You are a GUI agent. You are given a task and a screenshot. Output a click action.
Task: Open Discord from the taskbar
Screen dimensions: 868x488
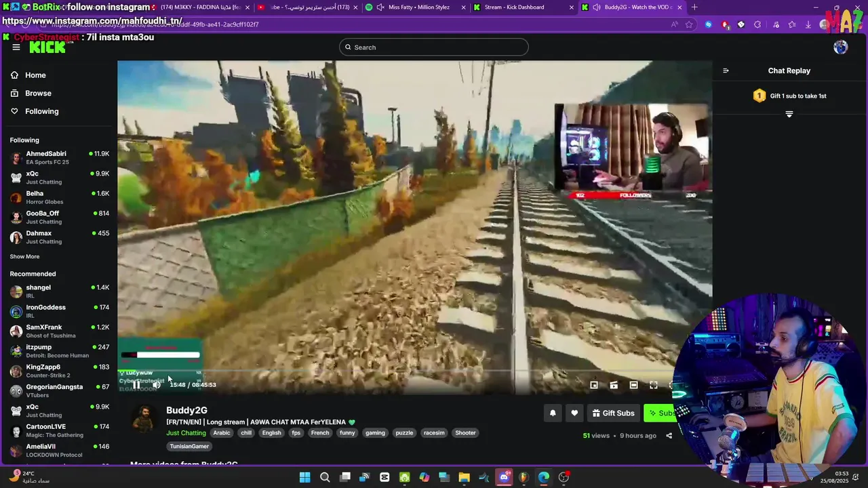point(504,477)
